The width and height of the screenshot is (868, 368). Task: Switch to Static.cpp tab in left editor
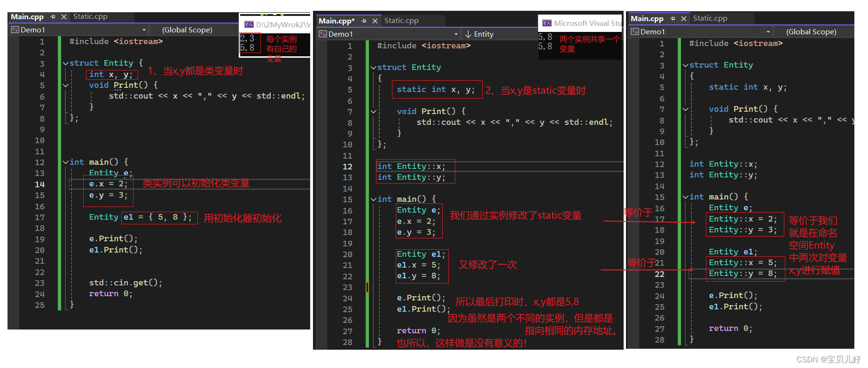(x=90, y=16)
